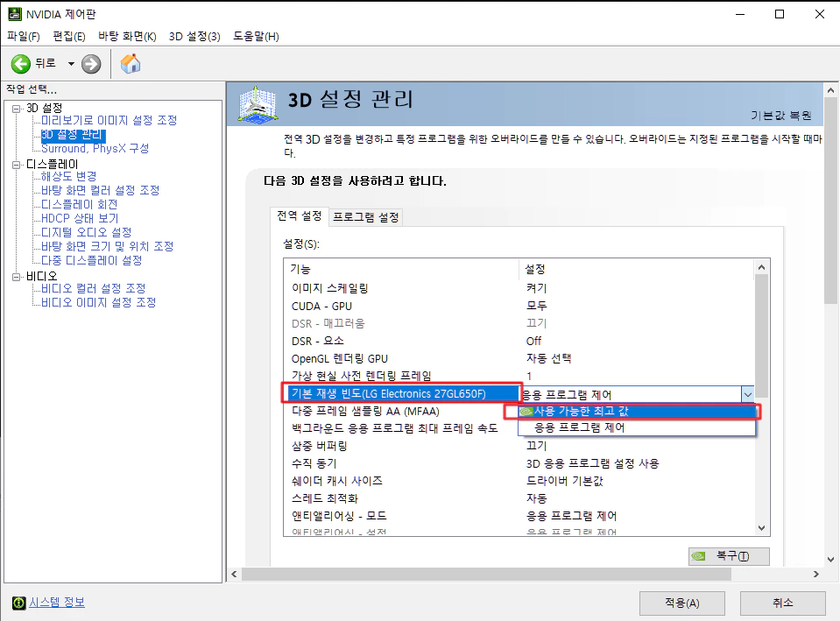
Task: Open the 기본 재생 빈도 setting dropdown
Action: click(x=747, y=393)
